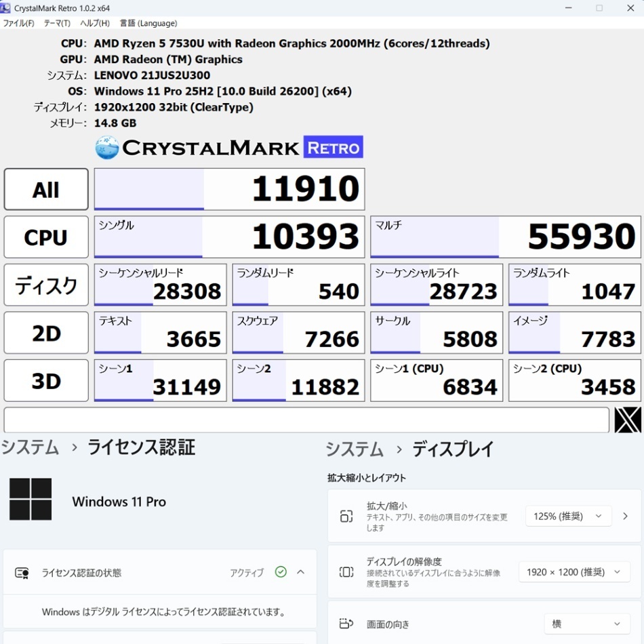The width and height of the screenshot is (644, 644).
Task: Click システム breadcrumb in license settings
Action: (30, 447)
